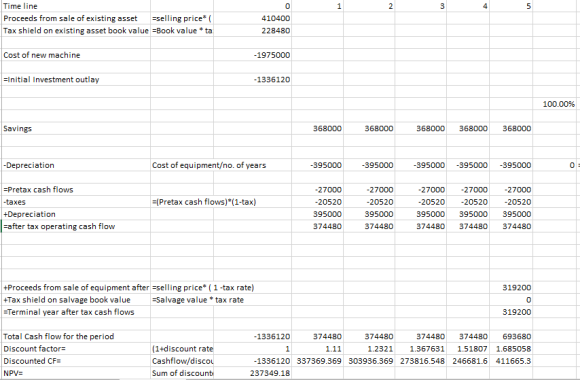The height and width of the screenshot is (380, 580).
Task: Click the year 5 total cash flow 693680
Action: (511, 336)
